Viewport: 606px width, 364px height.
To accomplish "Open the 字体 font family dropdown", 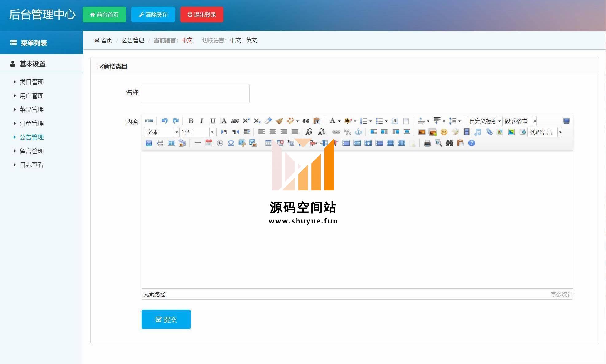I will pyautogui.click(x=161, y=132).
